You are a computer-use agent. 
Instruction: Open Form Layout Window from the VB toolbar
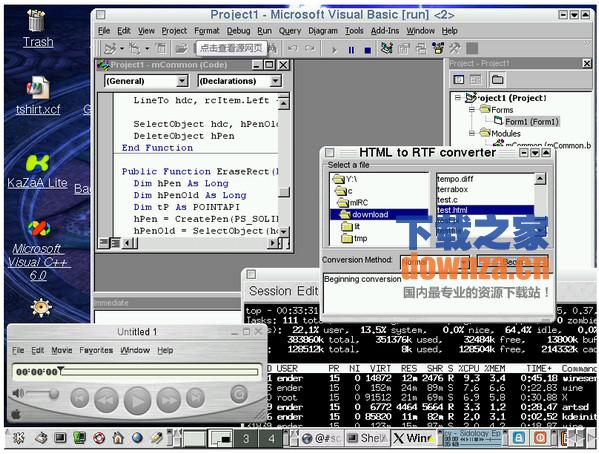(x=421, y=49)
